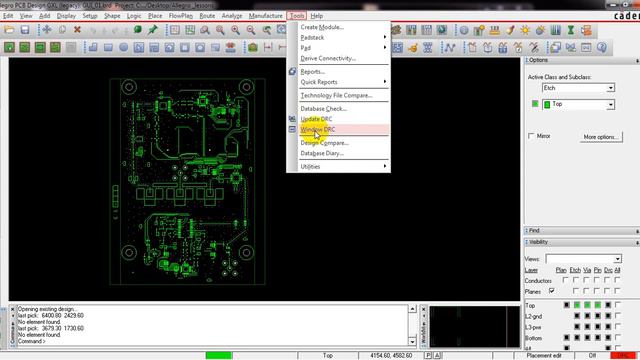Image resolution: width=640 pixels, height=360 pixels.
Task: Click the green Top subclass color swatch
Action: point(535,104)
